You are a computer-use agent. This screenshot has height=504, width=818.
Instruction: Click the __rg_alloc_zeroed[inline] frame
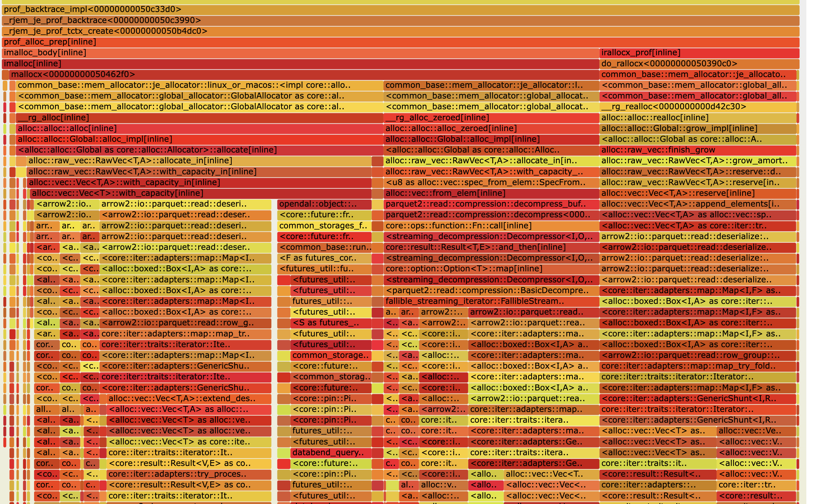coord(491,118)
